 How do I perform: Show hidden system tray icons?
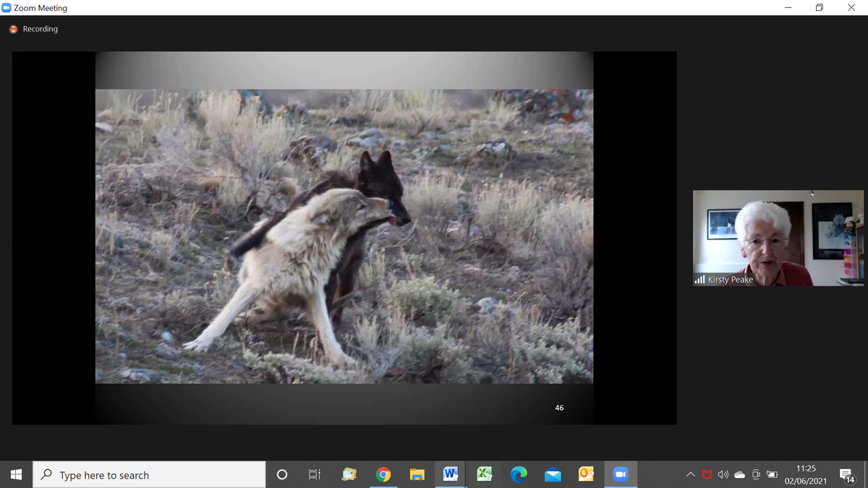click(692, 475)
